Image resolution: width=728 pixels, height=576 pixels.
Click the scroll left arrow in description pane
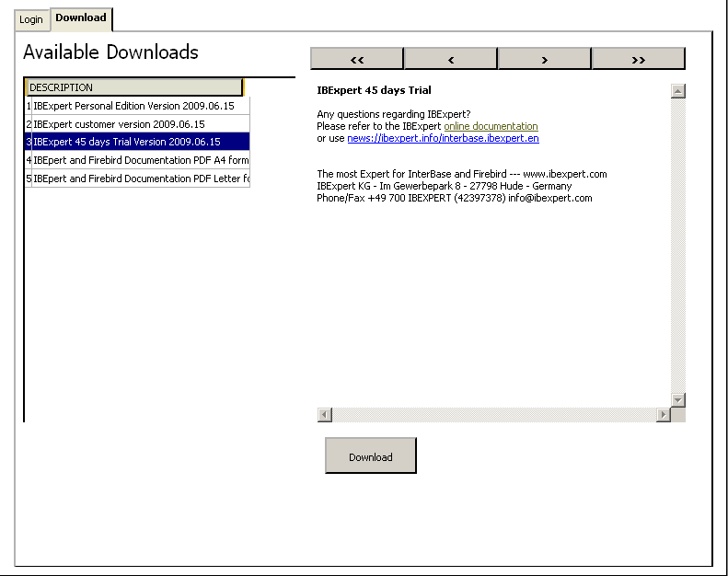coord(325,414)
